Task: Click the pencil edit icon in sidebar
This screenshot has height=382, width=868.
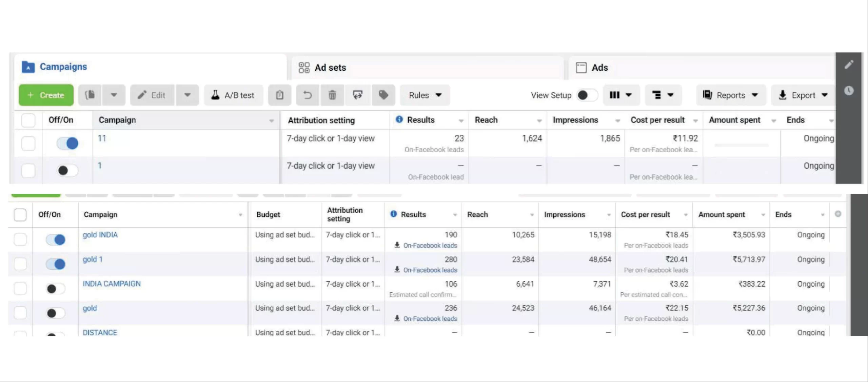Action: [849, 65]
